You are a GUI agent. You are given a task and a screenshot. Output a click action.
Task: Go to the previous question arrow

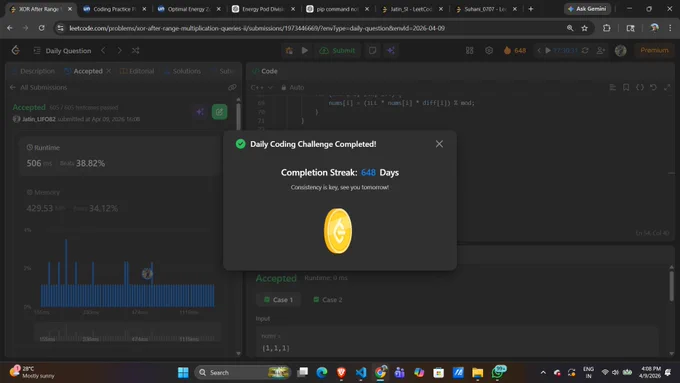click(x=103, y=51)
